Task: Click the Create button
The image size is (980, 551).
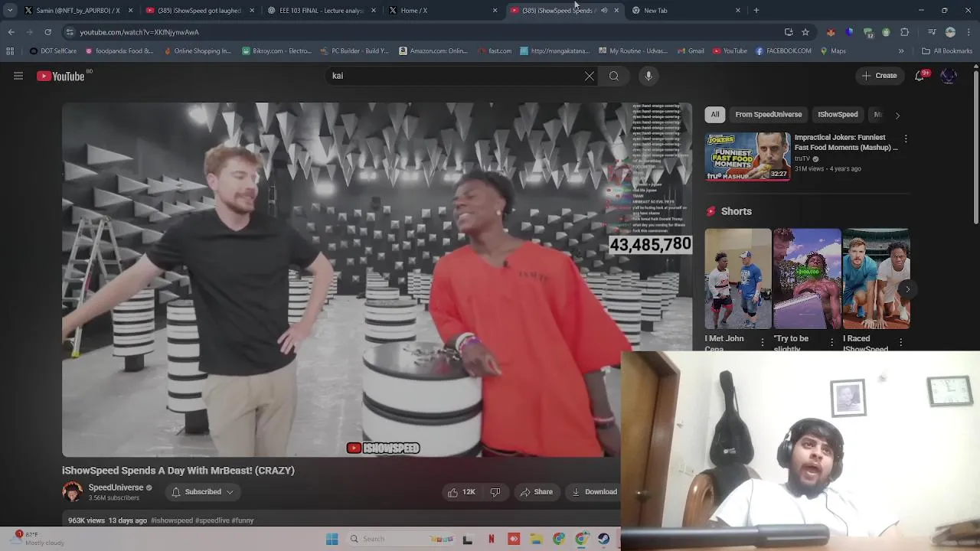Action: point(879,76)
